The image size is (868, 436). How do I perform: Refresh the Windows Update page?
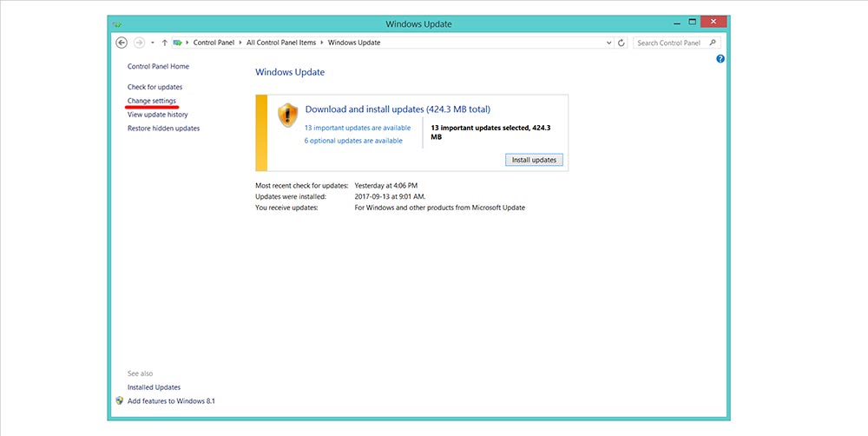[621, 43]
